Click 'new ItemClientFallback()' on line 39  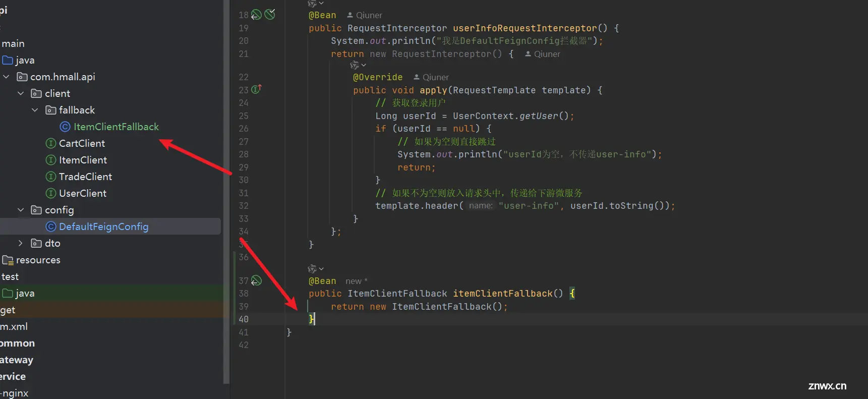[x=436, y=307]
